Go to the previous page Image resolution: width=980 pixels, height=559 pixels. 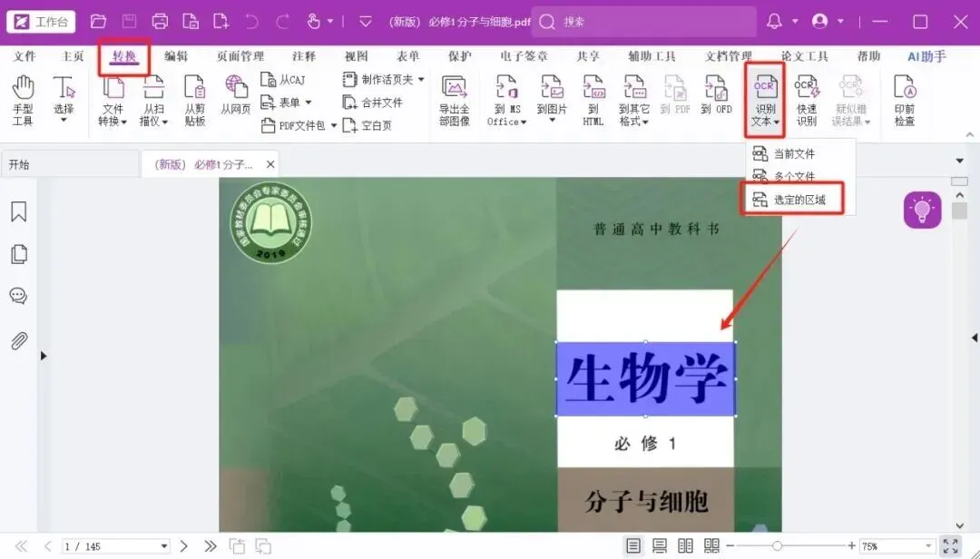(47, 546)
